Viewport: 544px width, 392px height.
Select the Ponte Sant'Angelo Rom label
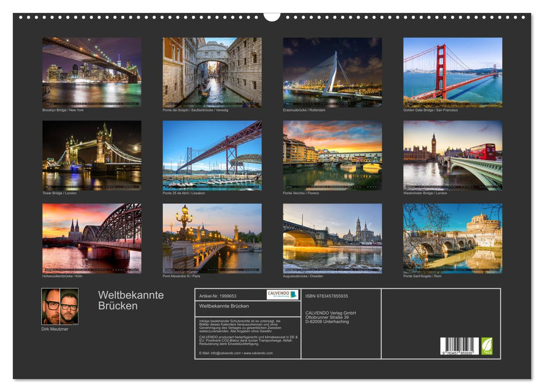click(420, 275)
